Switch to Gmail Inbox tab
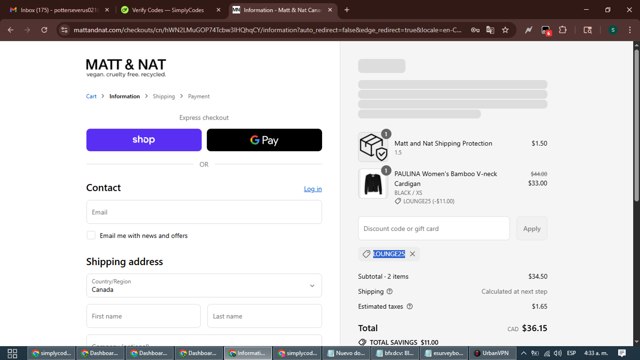Viewport: 640px width, 360px height. tap(59, 10)
